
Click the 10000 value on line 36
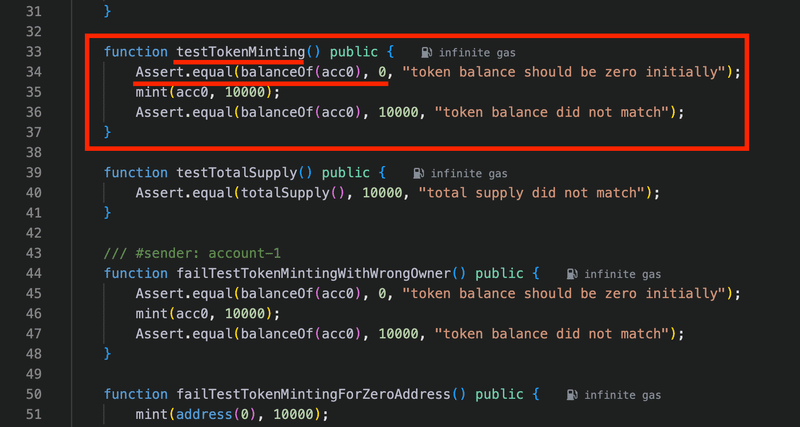[398, 112]
